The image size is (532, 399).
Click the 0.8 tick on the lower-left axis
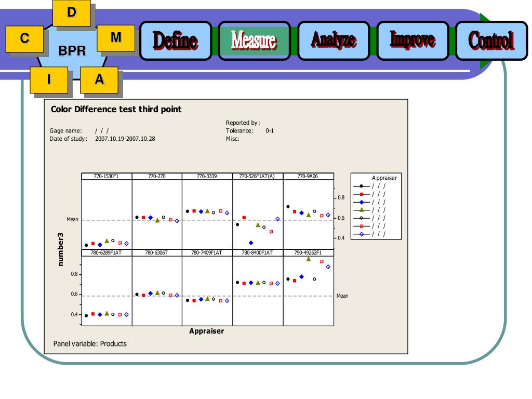(74, 274)
